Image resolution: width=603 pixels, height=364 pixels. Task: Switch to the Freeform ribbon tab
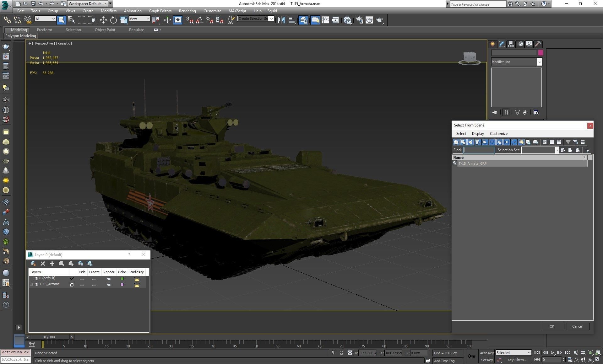[44, 30]
